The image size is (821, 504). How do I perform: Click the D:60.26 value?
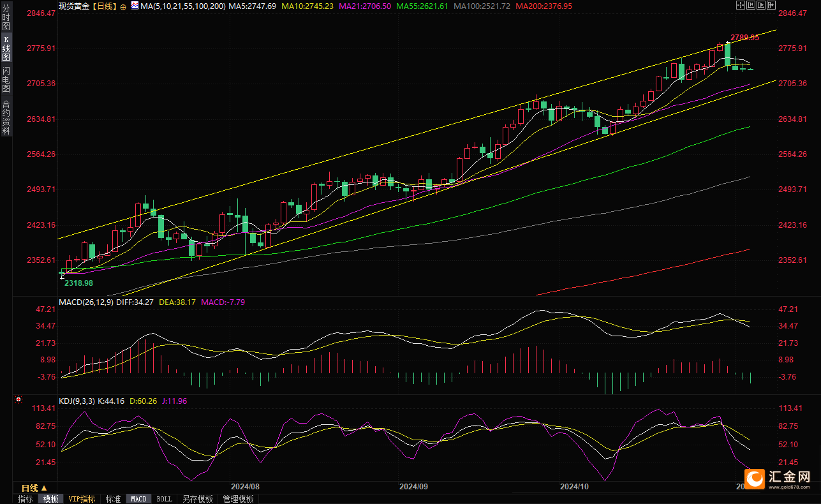pyautogui.click(x=144, y=401)
